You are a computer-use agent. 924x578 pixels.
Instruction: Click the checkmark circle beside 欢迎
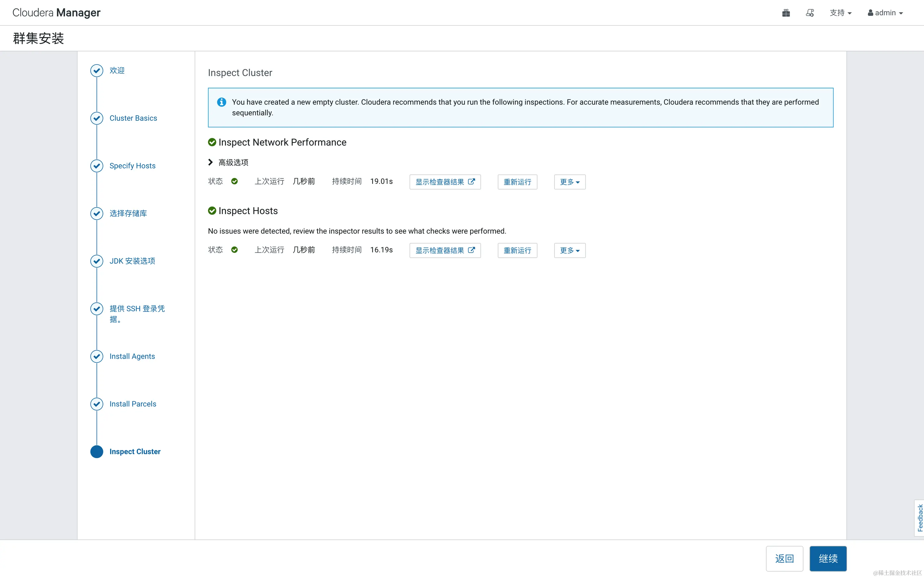[97, 70]
